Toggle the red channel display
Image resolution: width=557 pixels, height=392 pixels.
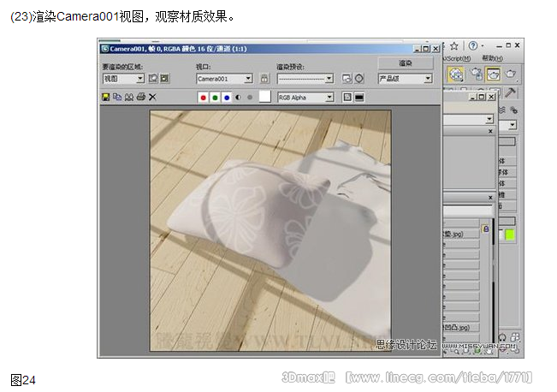[203, 98]
